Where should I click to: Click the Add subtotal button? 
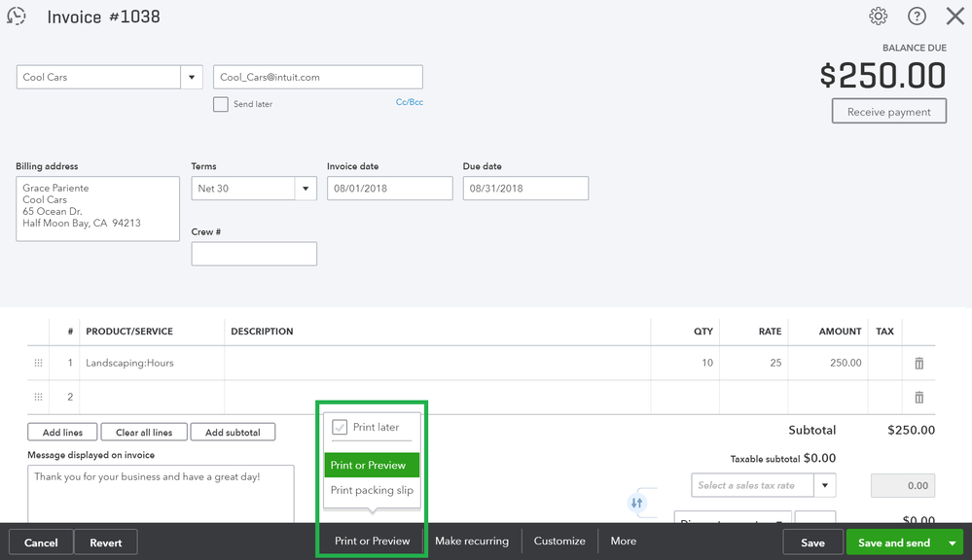233,433
